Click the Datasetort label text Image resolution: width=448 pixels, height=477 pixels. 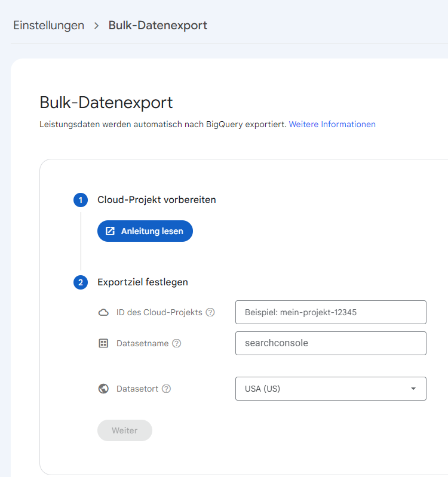[x=137, y=389]
